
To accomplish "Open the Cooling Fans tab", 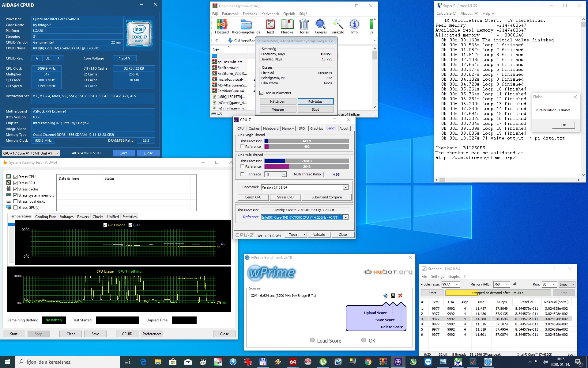I will pyautogui.click(x=46, y=217).
